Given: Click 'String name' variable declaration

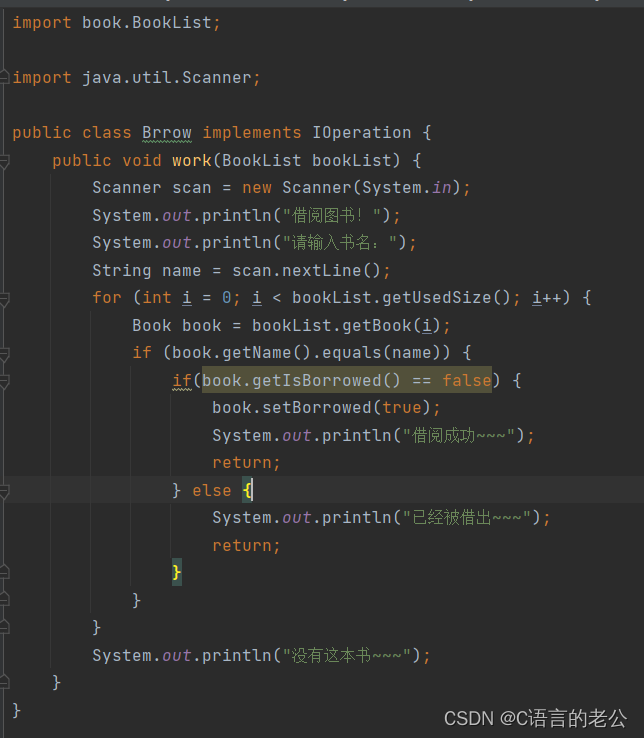Looking at the screenshot, I should click(x=146, y=271).
